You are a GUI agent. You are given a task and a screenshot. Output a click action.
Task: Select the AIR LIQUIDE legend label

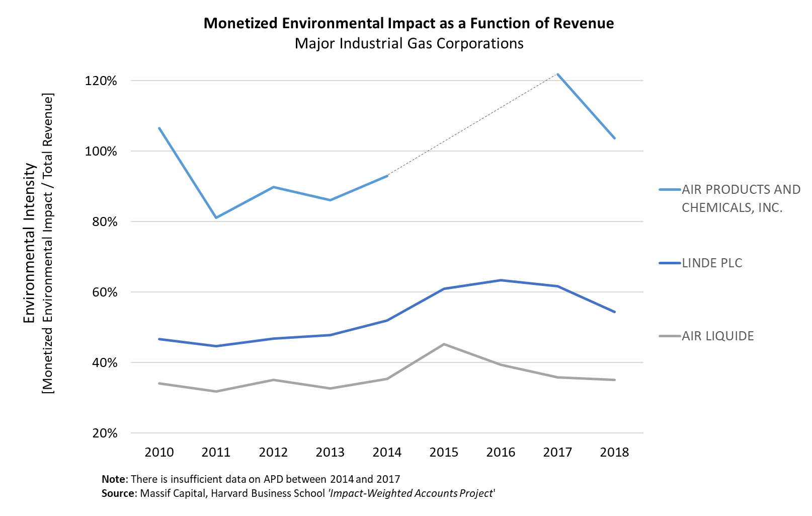pyautogui.click(x=717, y=336)
